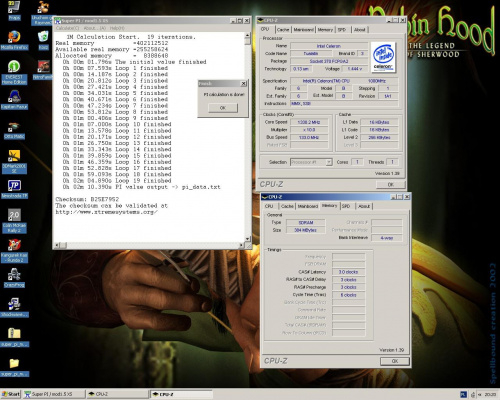
Task: Select SPD tab in memory CPU-Z window
Action: [346, 206]
